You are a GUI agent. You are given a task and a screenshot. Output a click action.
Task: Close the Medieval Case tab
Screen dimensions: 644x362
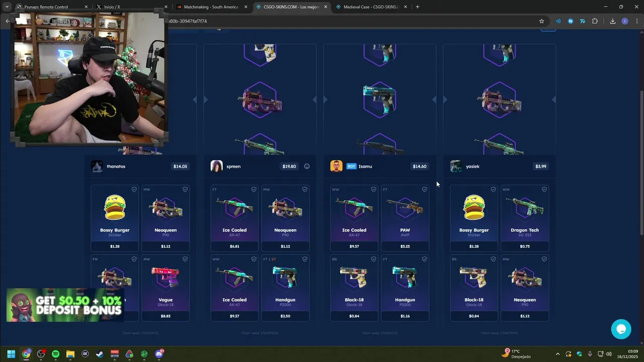pos(405,7)
